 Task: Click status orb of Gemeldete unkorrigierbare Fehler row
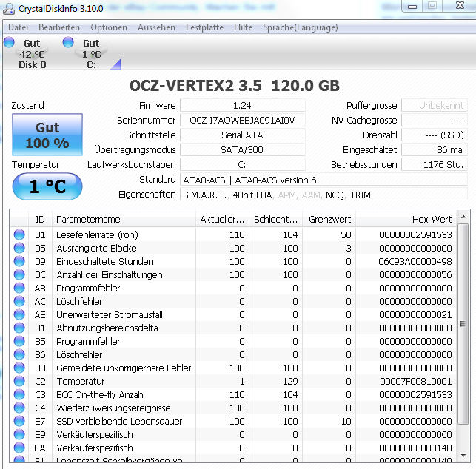(x=19, y=368)
